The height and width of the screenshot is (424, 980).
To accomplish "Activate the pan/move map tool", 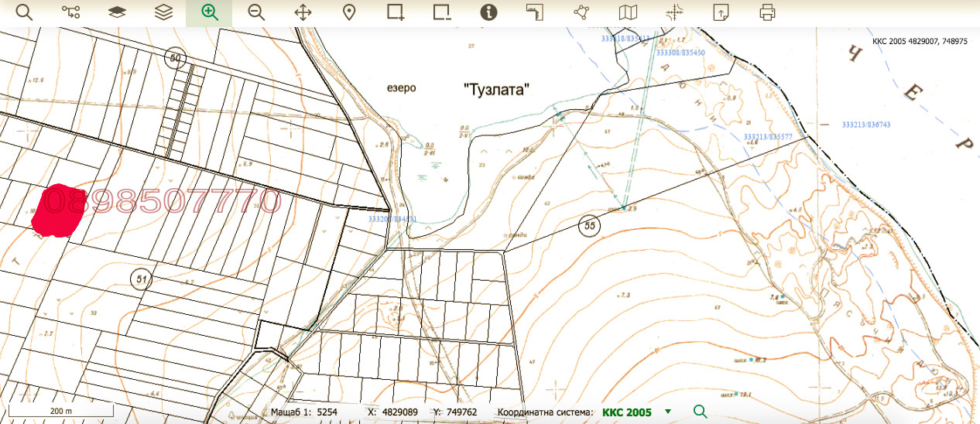I will click(303, 12).
